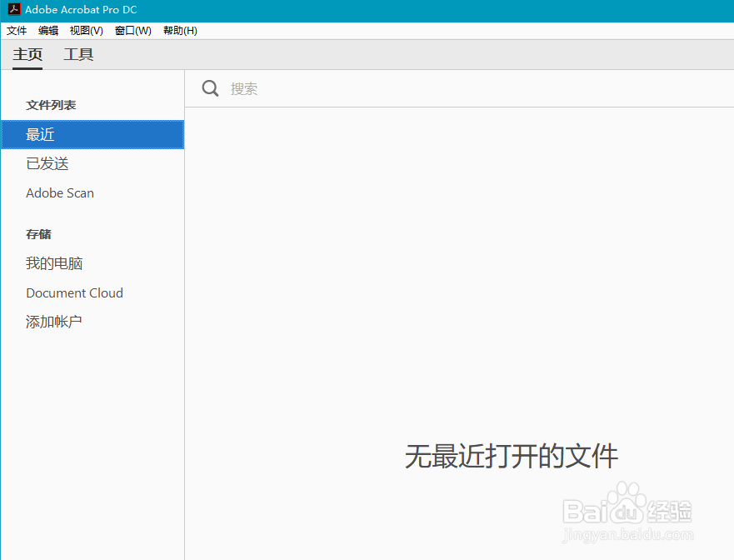Open the 帮助(H) menu
Viewport: 734px width, 560px height.
click(x=180, y=31)
